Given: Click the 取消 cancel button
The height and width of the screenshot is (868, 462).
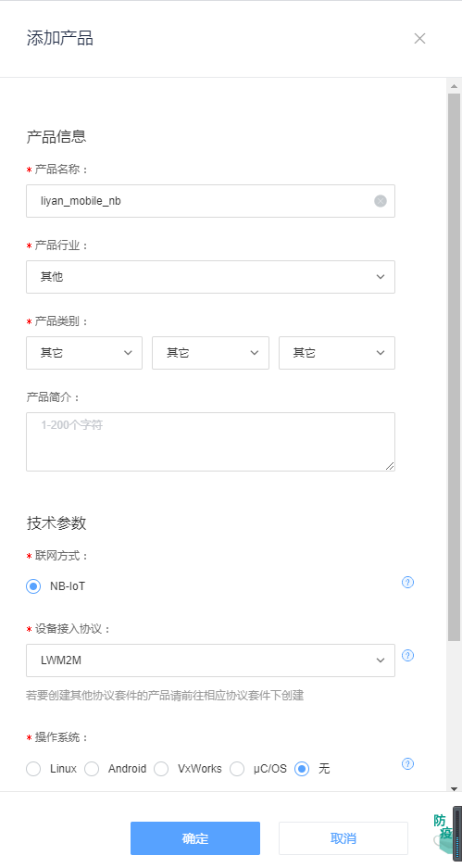Looking at the screenshot, I should coord(343,838).
